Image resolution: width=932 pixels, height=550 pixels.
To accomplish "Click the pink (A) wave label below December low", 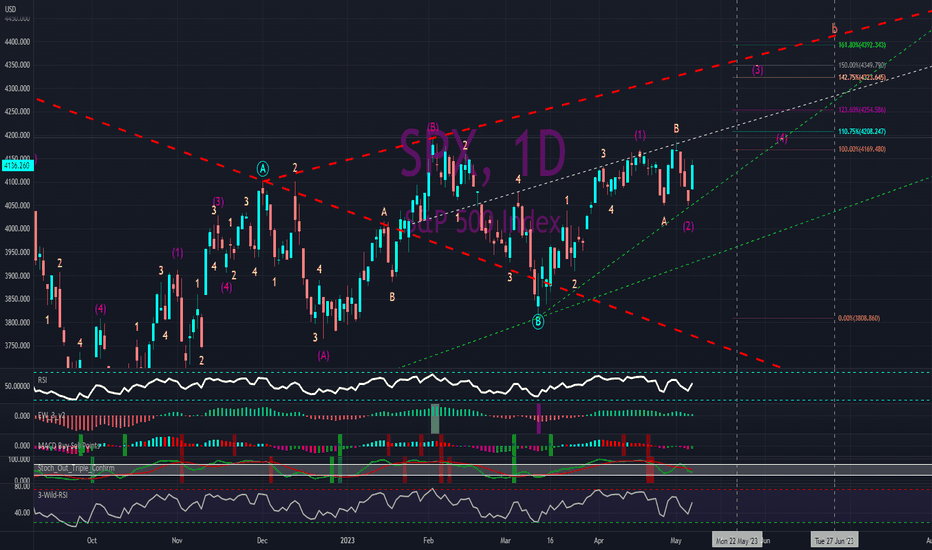I will (323, 356).
